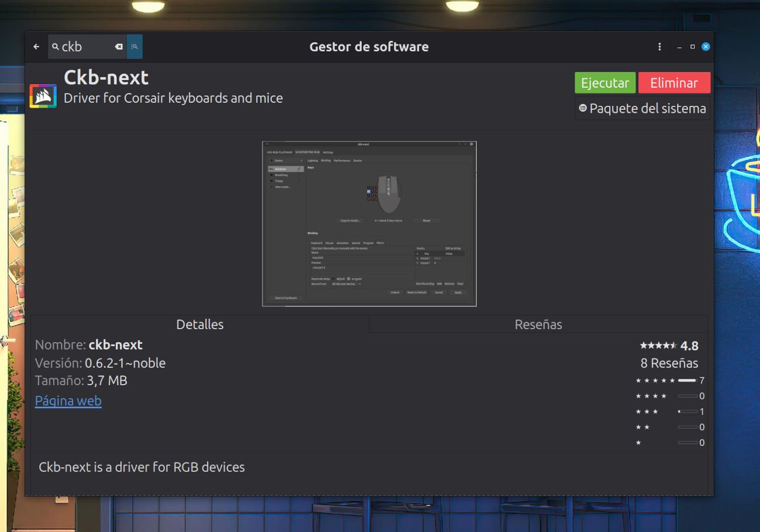
Task: Select the Detalles tab
Action: click(x=200, y=324)
